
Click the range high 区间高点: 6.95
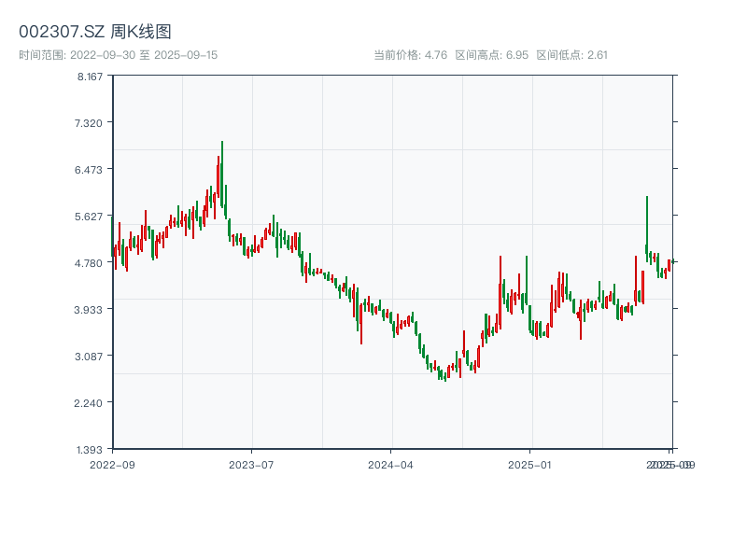[492, 55]
